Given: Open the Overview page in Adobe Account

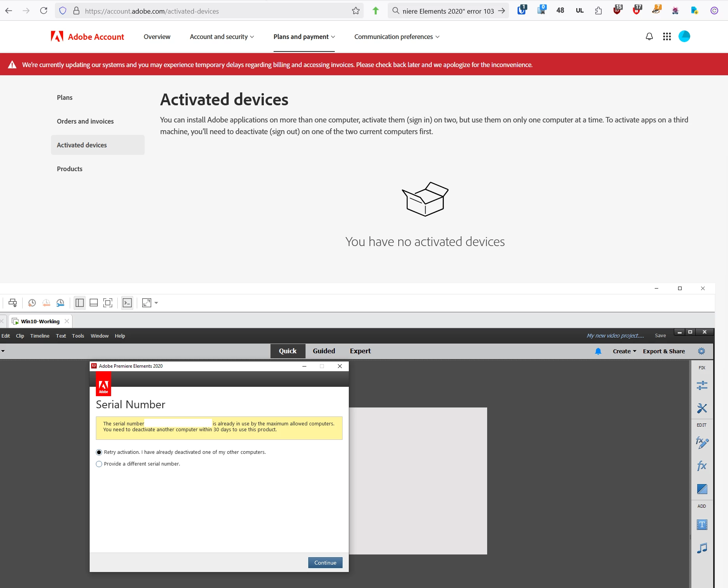Looking at the screenshot, I should click(x=157, y=37).
